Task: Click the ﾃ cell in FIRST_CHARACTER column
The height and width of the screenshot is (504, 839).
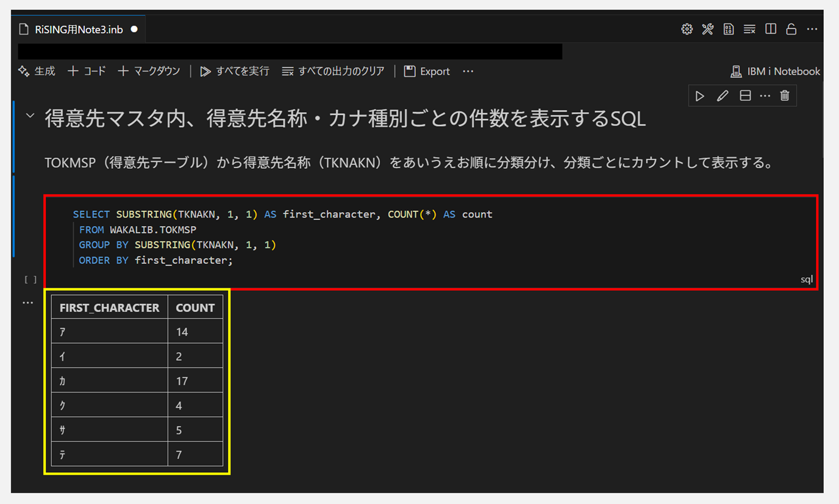Action: [110, 455]
